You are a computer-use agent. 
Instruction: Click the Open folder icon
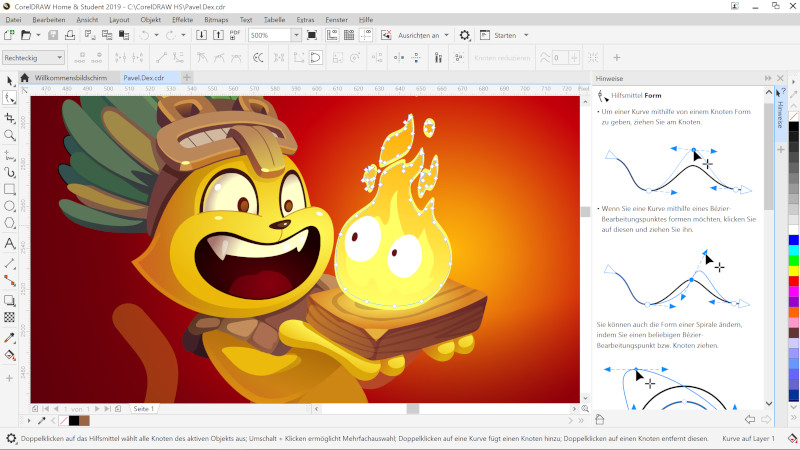[26, 35]
